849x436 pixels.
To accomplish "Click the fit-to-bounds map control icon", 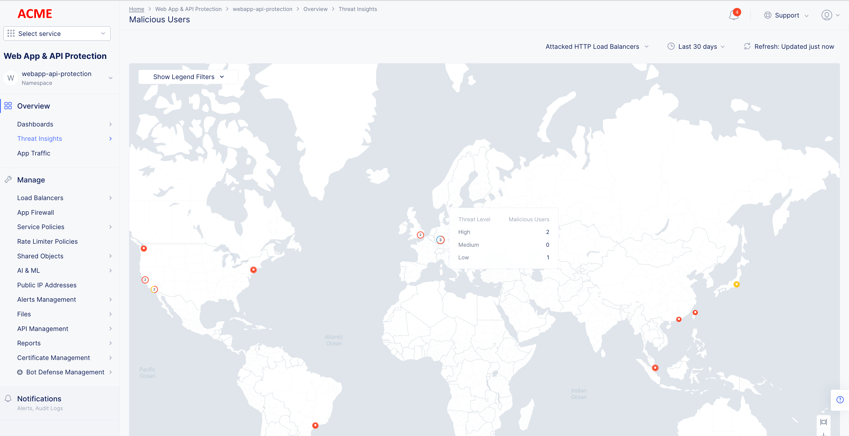I will click(x=824, y=422).
